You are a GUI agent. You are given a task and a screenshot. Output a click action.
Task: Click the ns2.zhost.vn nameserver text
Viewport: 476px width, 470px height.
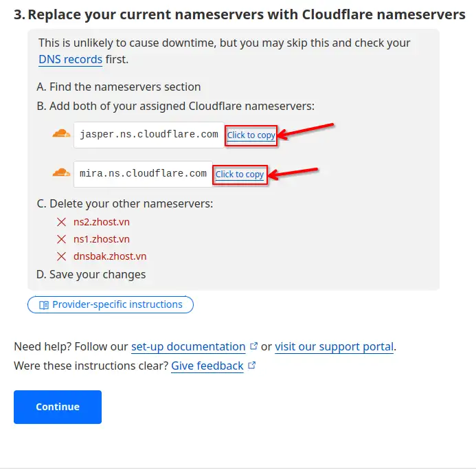102,222
